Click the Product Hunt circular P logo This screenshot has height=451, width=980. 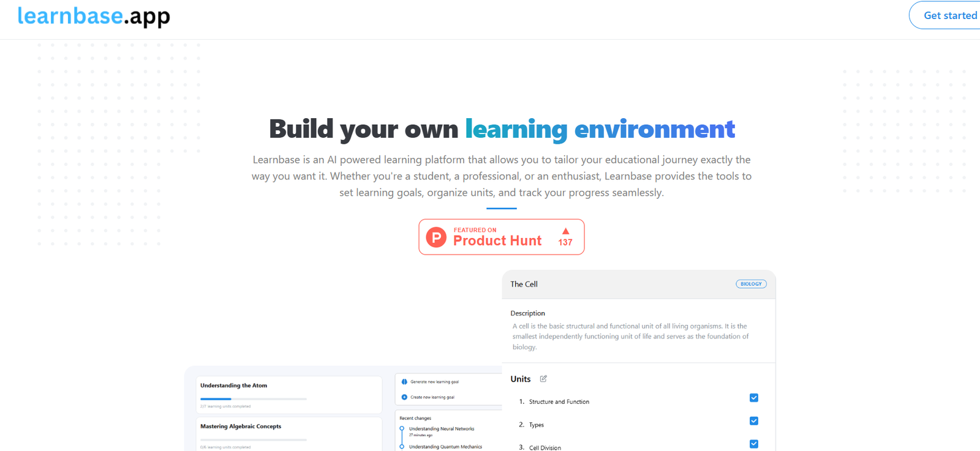436,237
